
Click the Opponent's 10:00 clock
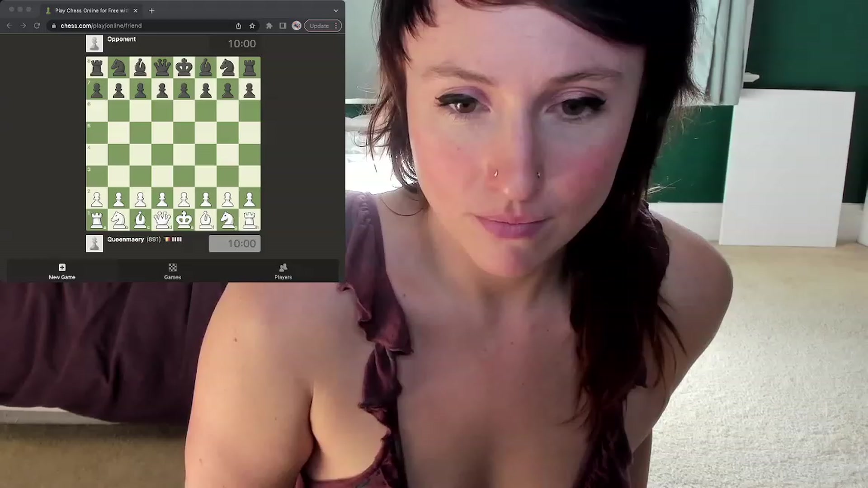[x=235, y=44]
